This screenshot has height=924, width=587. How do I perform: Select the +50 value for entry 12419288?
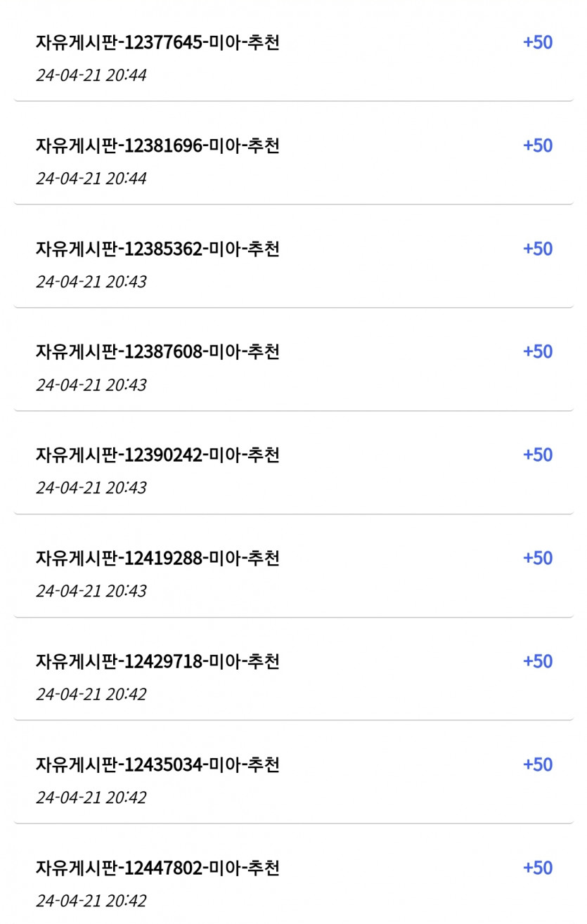point(538,558)
